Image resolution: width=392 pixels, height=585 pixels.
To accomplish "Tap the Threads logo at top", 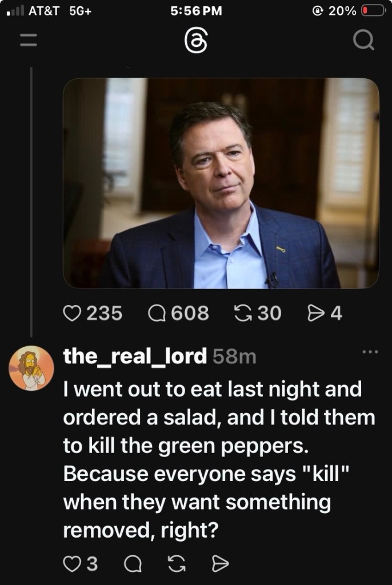I will click(x=196, y=41).
